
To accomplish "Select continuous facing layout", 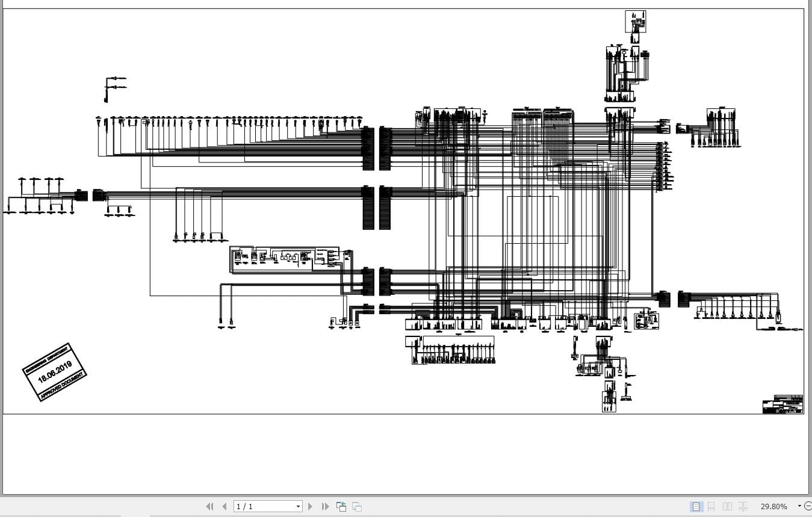I will 743,507.
